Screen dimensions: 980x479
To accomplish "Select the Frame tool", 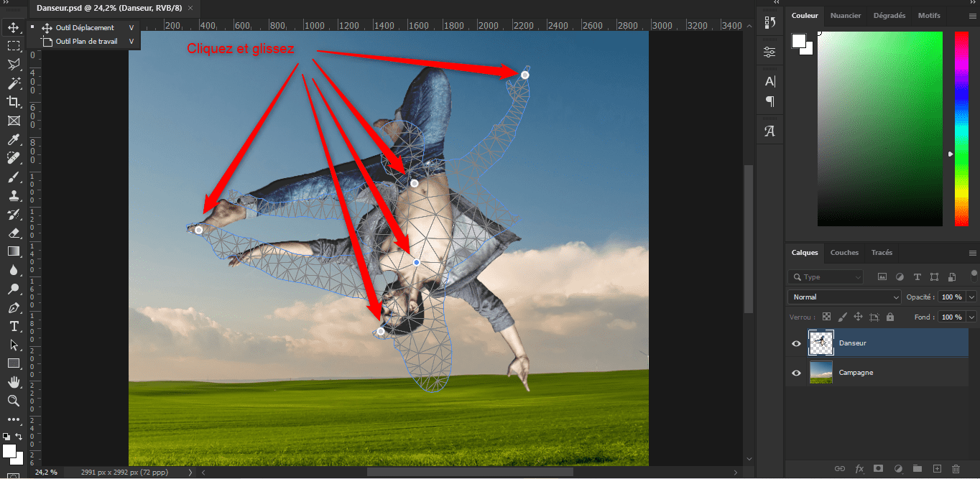I will click(x=13, y=121).
